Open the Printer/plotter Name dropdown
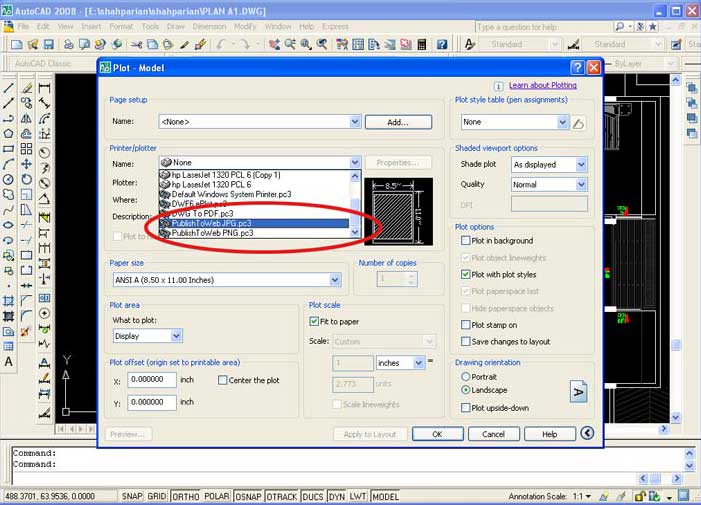The image size is (701, 505). coord(355,162)
